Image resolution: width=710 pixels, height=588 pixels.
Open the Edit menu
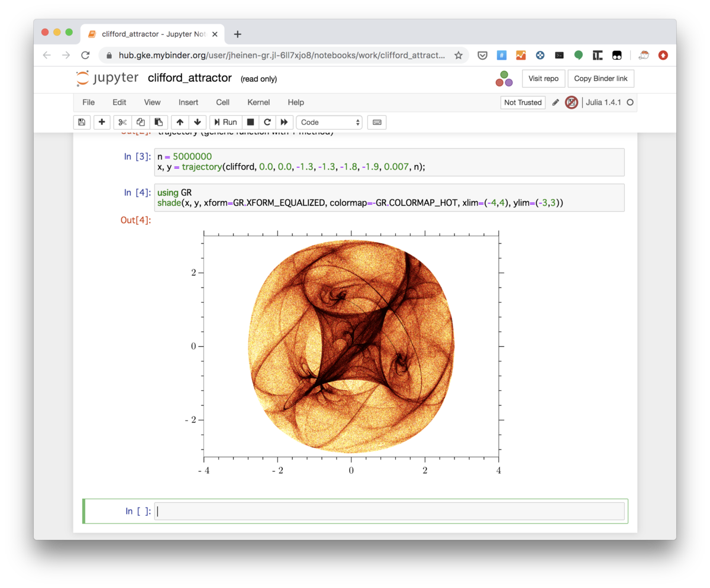pos(119,102)
